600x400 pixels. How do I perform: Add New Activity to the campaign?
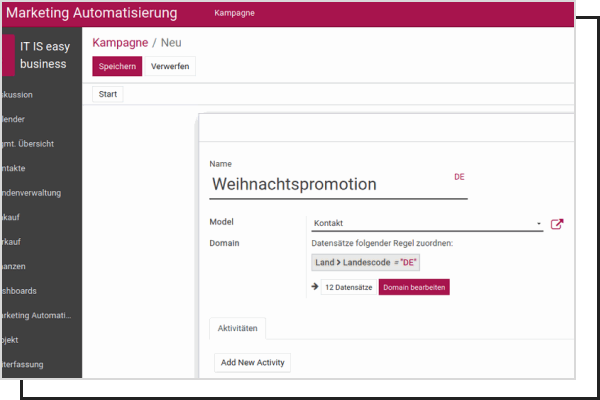pos(252,362)
